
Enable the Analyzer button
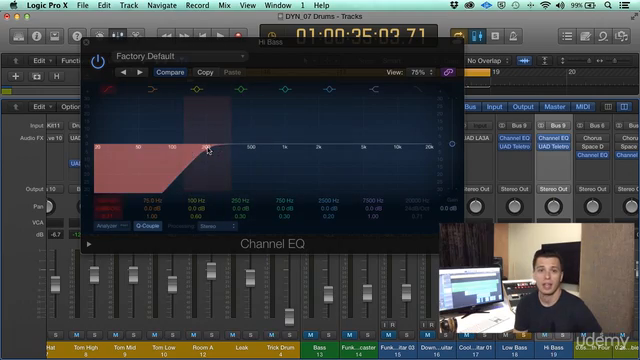coord(111,226)
